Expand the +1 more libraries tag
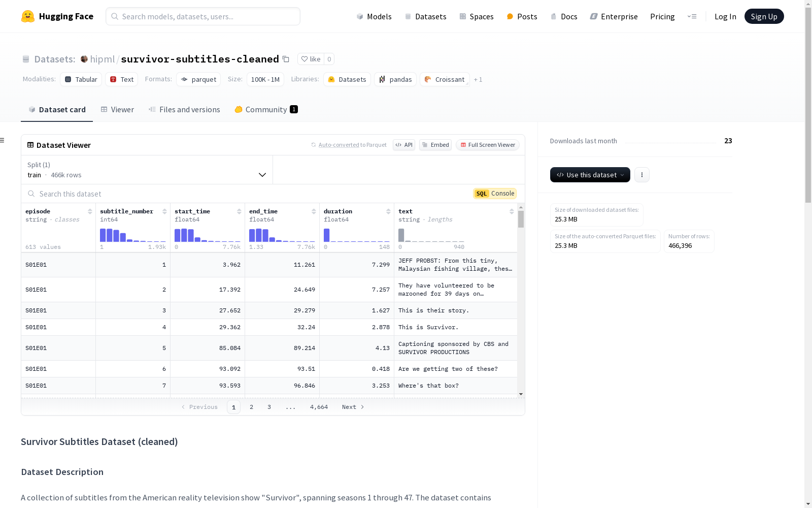 pyautogui.click(x=478, y=80)
